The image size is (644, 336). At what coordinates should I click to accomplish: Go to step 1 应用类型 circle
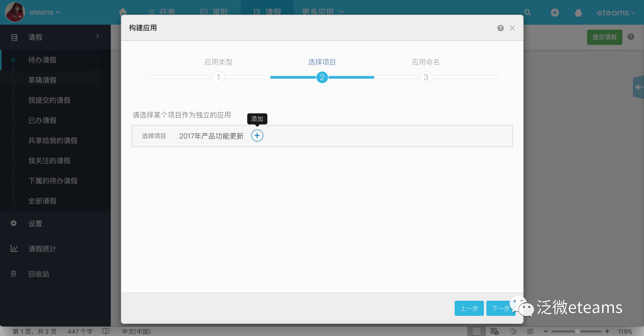coord(218,77)
